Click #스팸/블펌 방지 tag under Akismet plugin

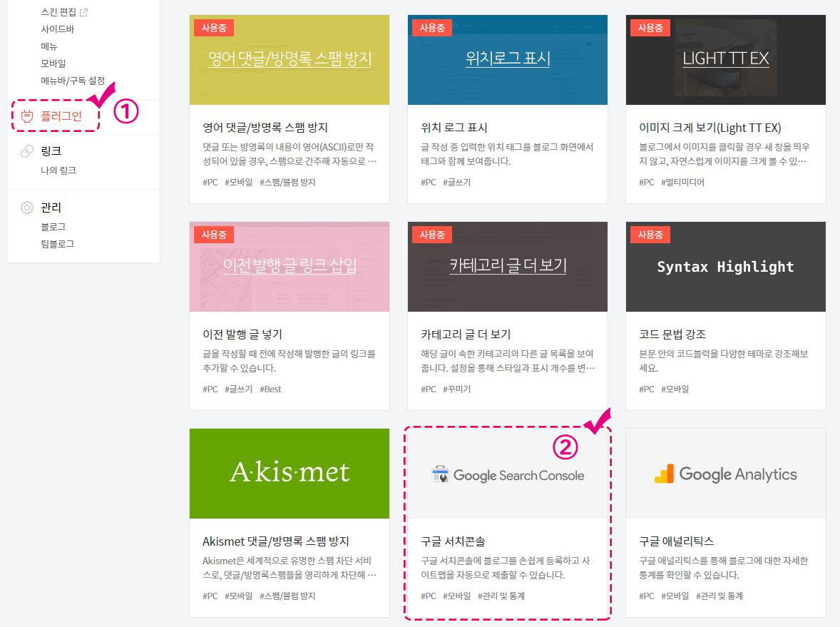(287, 596)
